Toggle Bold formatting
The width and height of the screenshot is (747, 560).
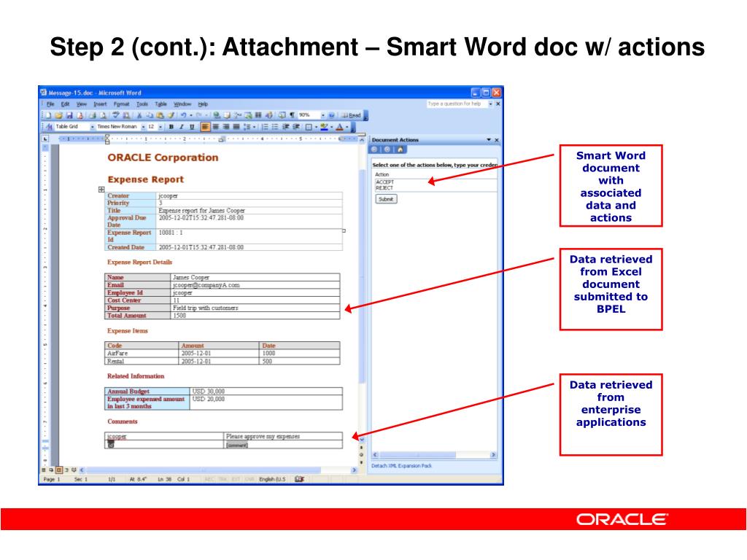tap(171, 127)
